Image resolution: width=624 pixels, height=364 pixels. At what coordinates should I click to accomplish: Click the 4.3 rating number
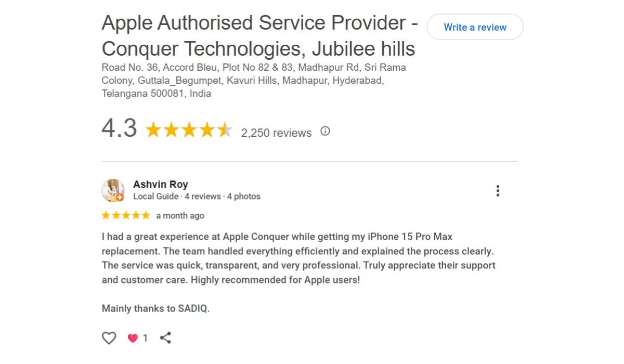pos(119,128)
